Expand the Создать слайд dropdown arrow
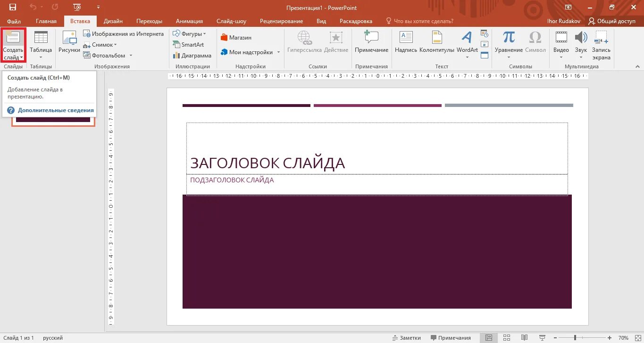 click(21, 57)
